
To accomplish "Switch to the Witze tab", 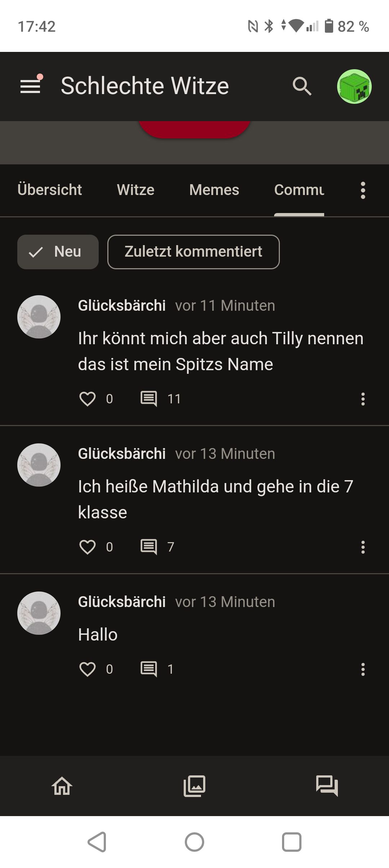I will click(135, 190).
